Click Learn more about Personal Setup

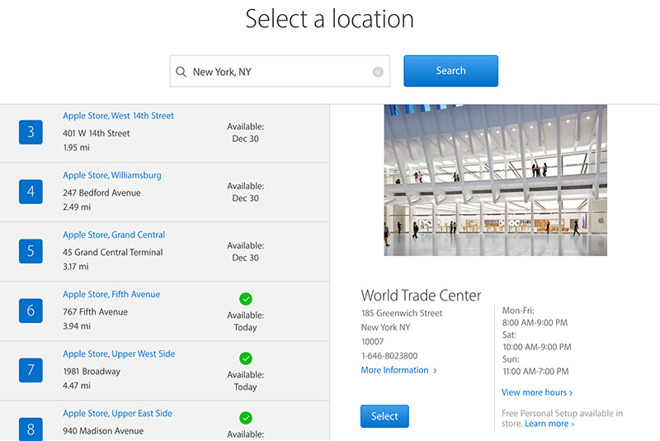click(x=549, y=424)
